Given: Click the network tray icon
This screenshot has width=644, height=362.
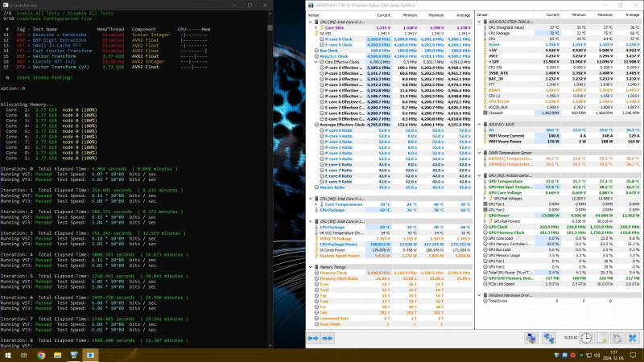Looking at the screenshot, I should 588,356.
